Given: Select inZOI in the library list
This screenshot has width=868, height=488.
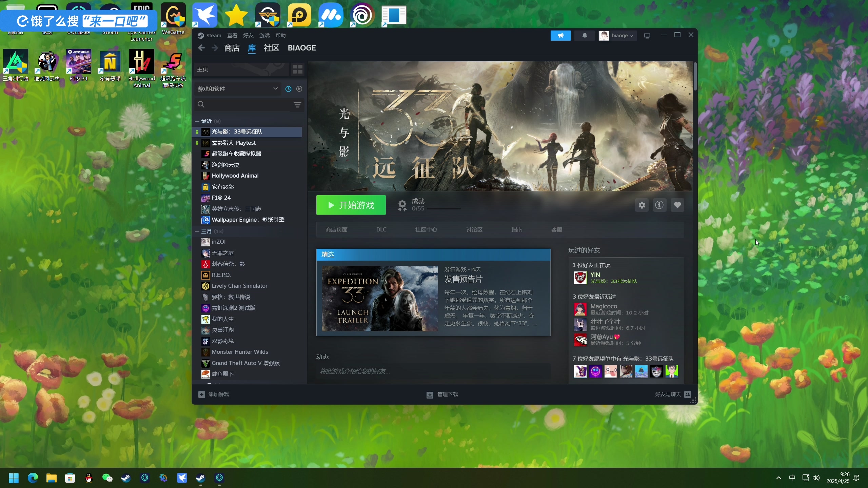Looking at the screenshot, I should tap(248, 242).
